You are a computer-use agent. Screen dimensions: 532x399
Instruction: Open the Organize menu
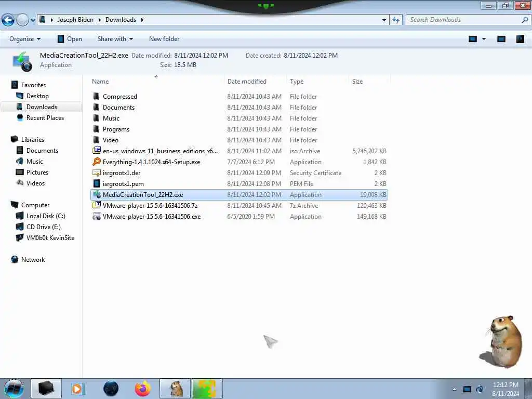[x=25, y=39]
